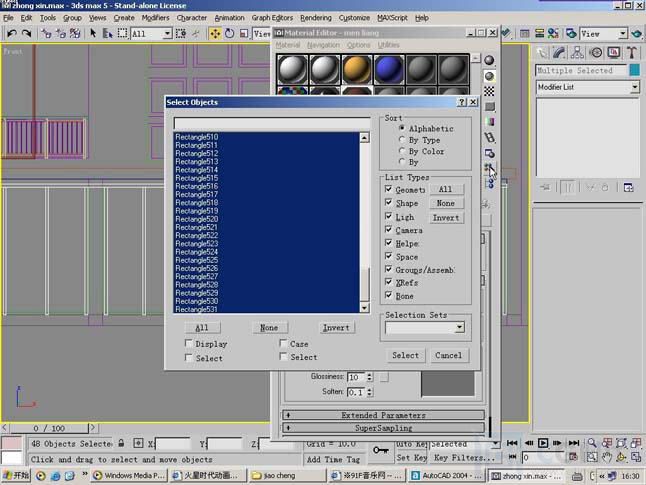Open key mode Selected dropdown
The height and width of the screenshot is (485, 646).
tap(495, 444)
